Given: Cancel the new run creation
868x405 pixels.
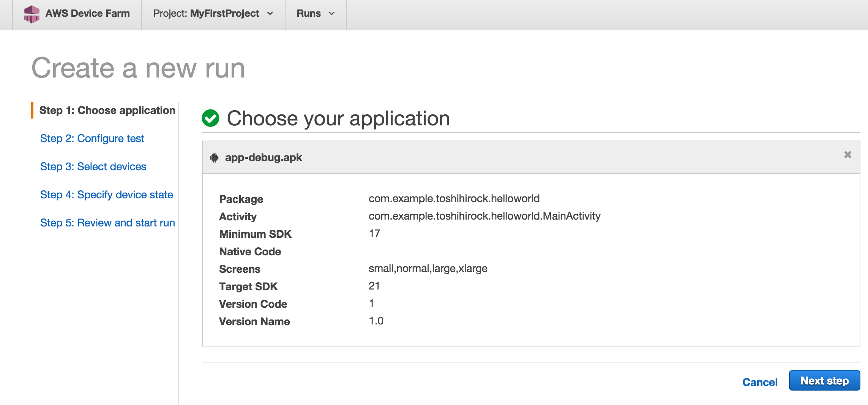Looking at the screenshot, I should [x=759, y=382].
